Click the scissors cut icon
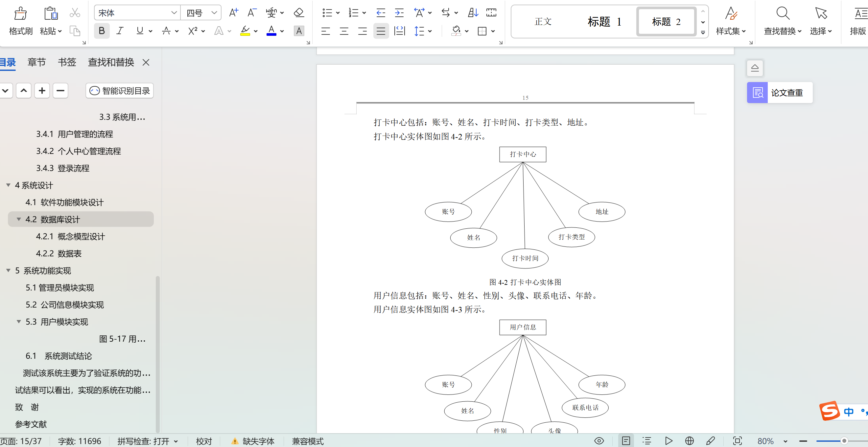868x447 pixels. [x=75, y=12]
